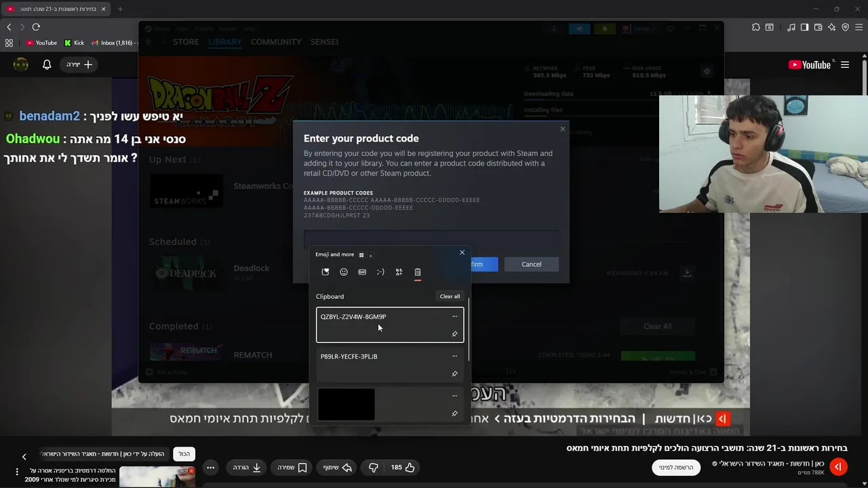Screen dimensions: 868x488
Task: Open the GIF tab in emoji panel
Action: coord(362,272)
